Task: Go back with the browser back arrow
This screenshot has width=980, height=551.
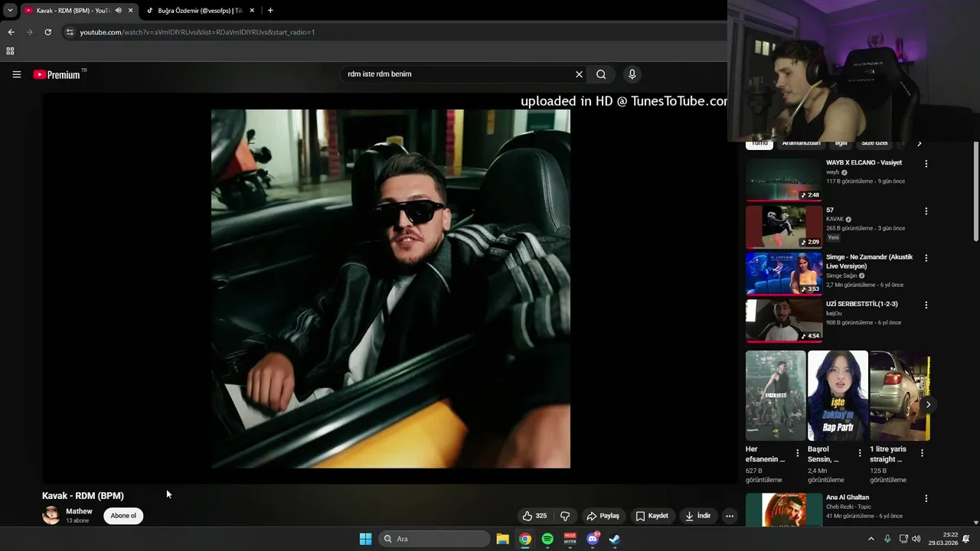Action: [11, 32]
